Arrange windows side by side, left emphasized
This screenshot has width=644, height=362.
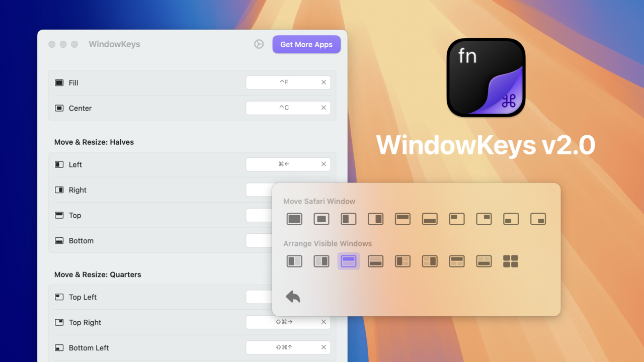coord(294,261)
